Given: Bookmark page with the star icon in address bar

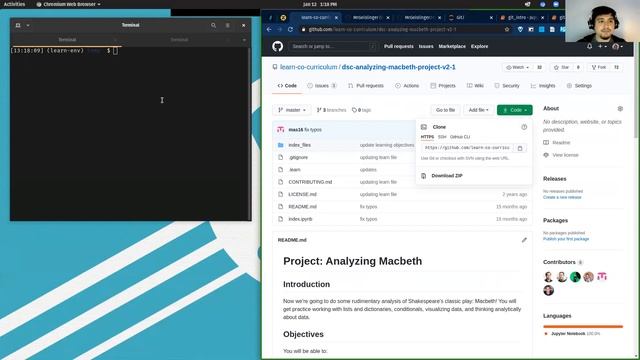Looking at the screenshot, I should coord(507,29).
